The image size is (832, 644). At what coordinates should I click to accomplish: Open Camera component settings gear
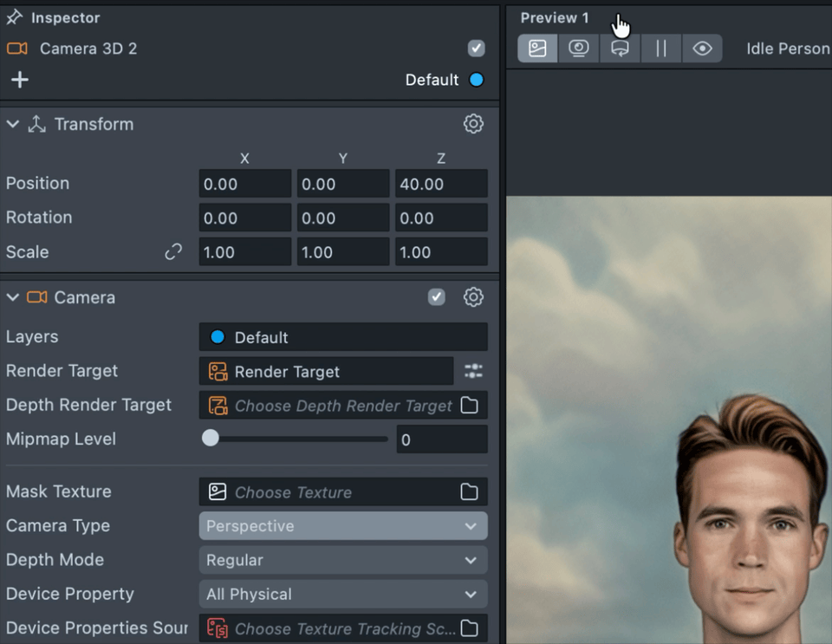pos(473,297)
